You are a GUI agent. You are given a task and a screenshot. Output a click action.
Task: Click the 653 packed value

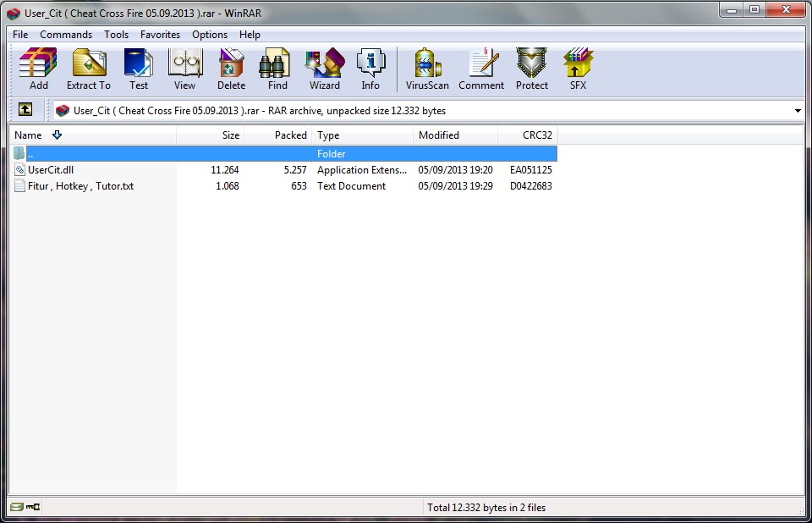coord(299,185)
